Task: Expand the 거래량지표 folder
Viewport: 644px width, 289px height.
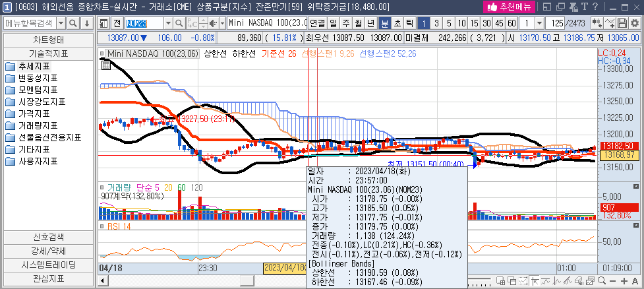Action: 31,126
